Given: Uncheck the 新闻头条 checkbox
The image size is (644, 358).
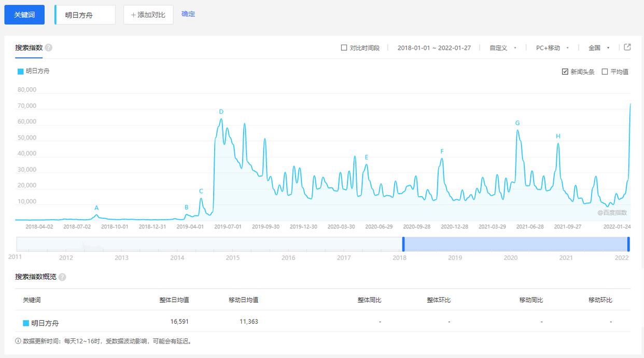Looking at the screenshot, I should (x=565, y=72).
